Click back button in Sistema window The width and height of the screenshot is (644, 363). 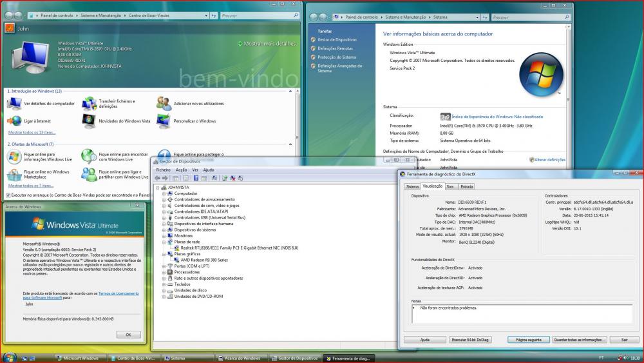[314, 17]
